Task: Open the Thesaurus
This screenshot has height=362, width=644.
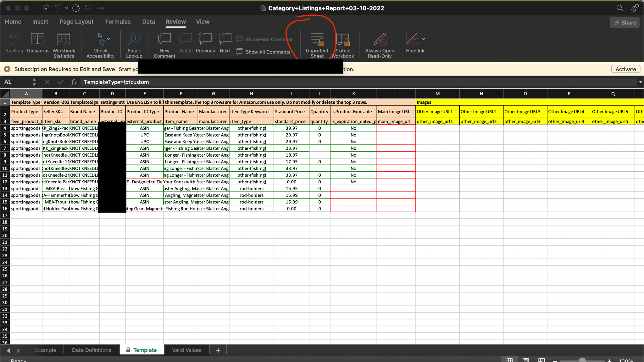Action: pos(37,39)
